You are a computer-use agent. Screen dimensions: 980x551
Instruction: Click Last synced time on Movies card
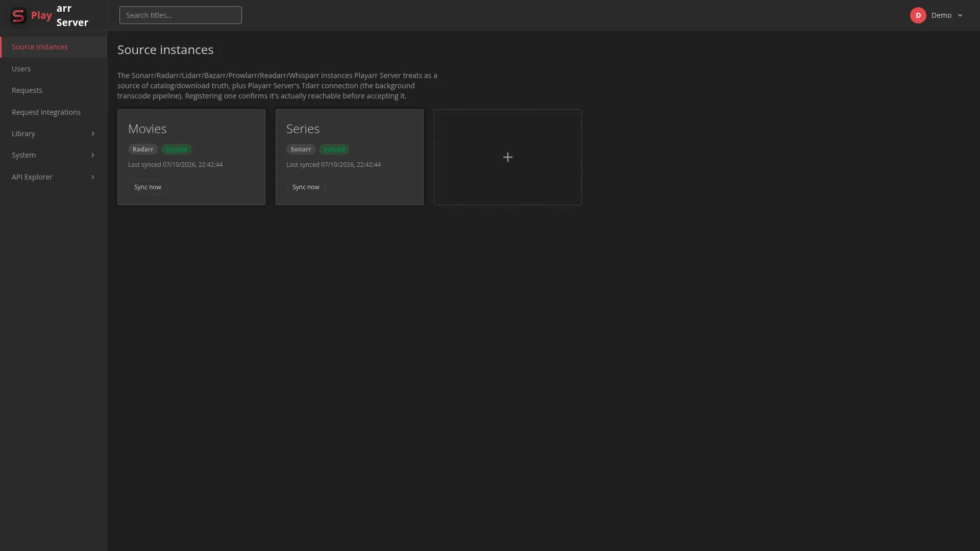tap(175, 165)
